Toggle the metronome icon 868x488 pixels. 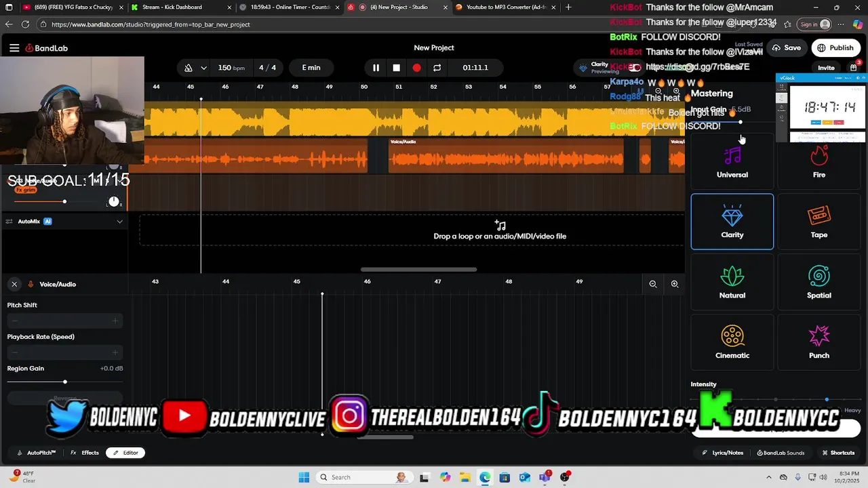[x=189, y=68]
